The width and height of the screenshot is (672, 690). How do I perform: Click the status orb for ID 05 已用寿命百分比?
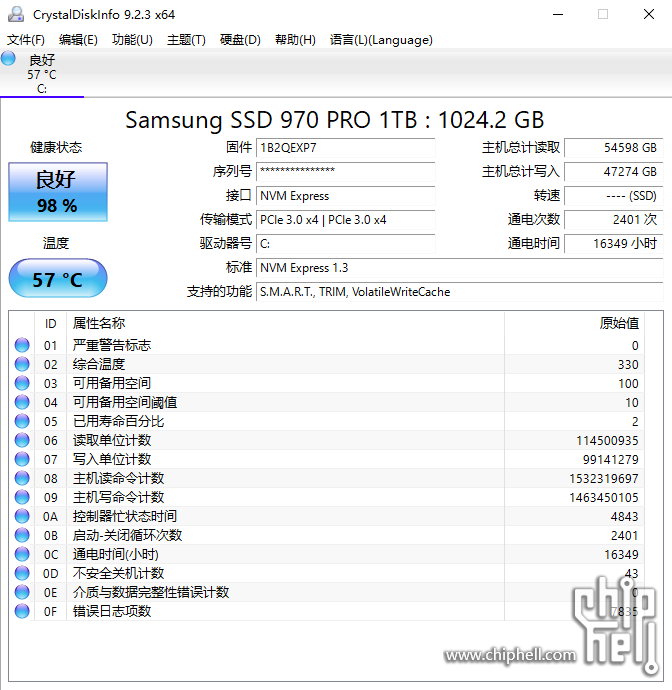coord(22,421)
